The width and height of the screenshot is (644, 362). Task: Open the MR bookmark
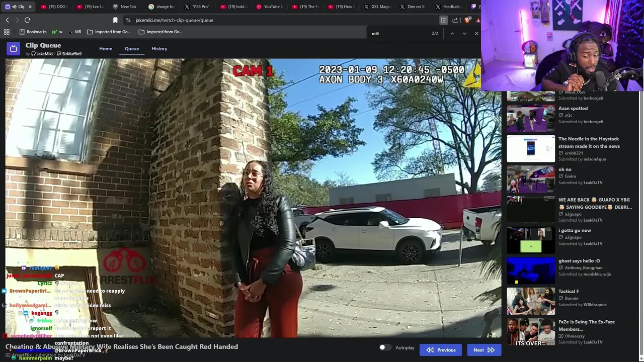point(75,32)
